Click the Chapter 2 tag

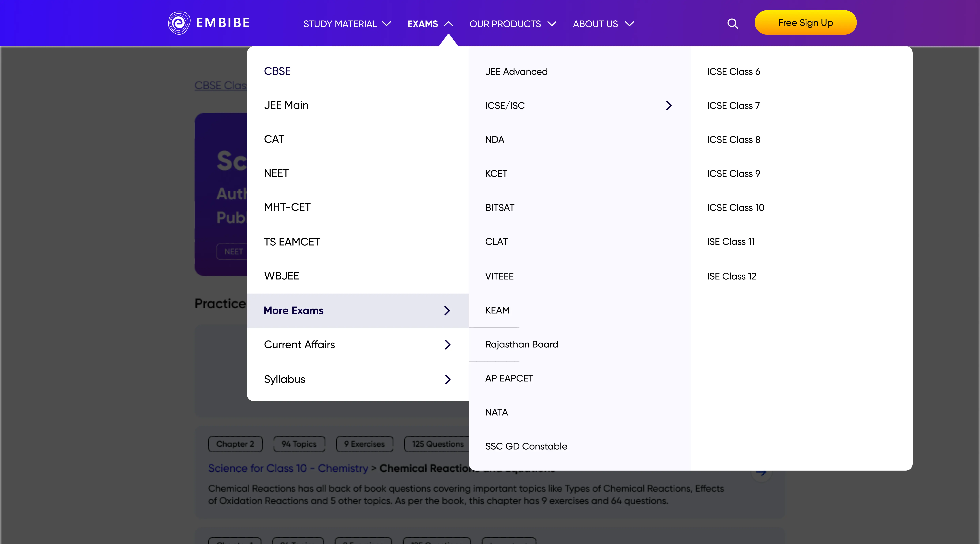pyautogui.click(x=235, y=444)
